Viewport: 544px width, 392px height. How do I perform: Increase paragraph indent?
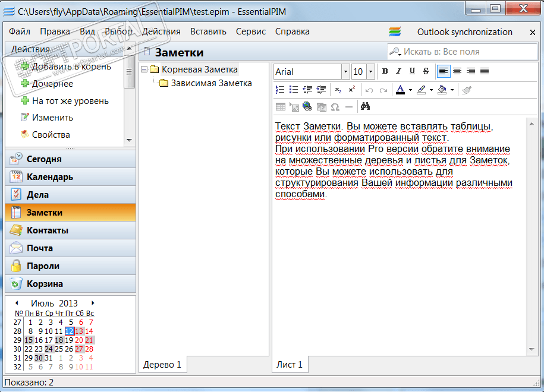pyautogui.click(x=321, y=90)
